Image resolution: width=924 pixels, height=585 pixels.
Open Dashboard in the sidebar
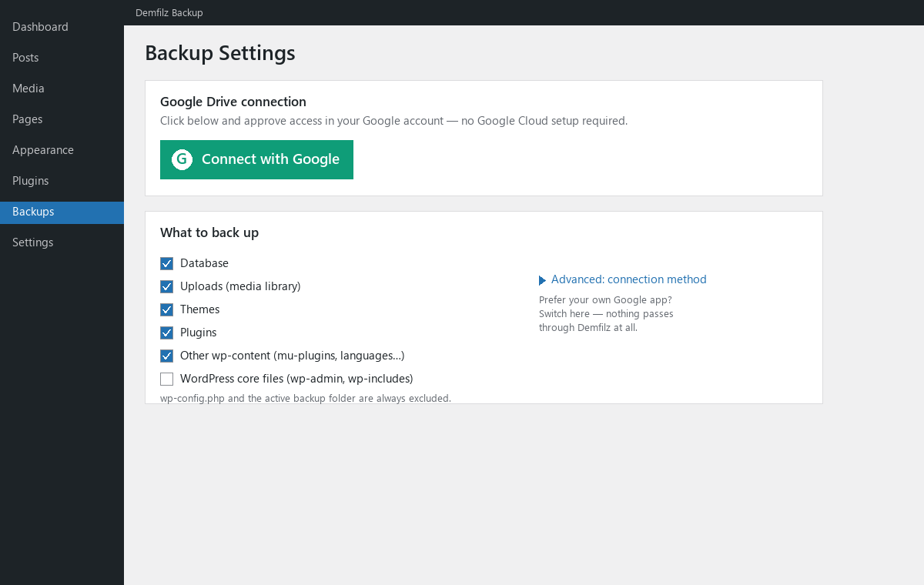point(62,27)
